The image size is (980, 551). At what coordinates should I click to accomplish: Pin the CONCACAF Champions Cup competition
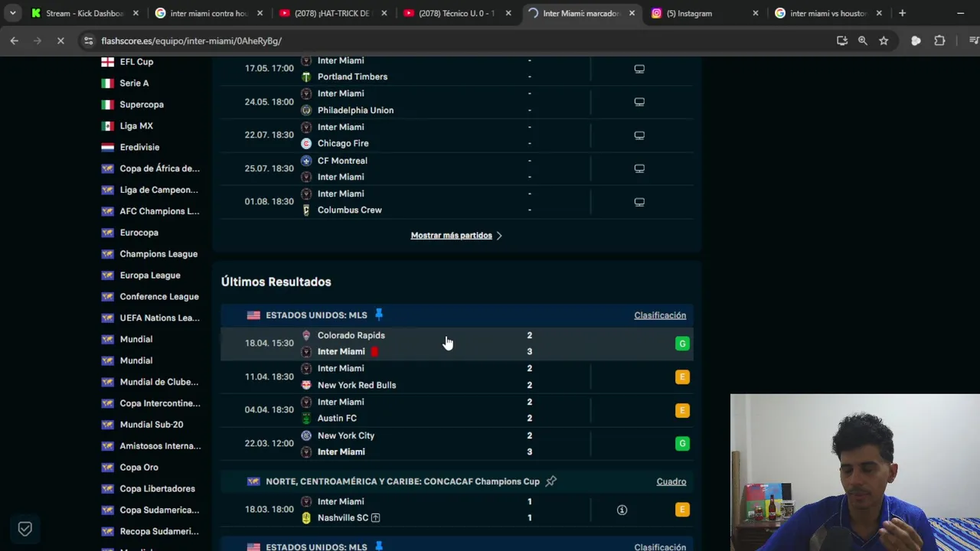click(x=550, y=481)
